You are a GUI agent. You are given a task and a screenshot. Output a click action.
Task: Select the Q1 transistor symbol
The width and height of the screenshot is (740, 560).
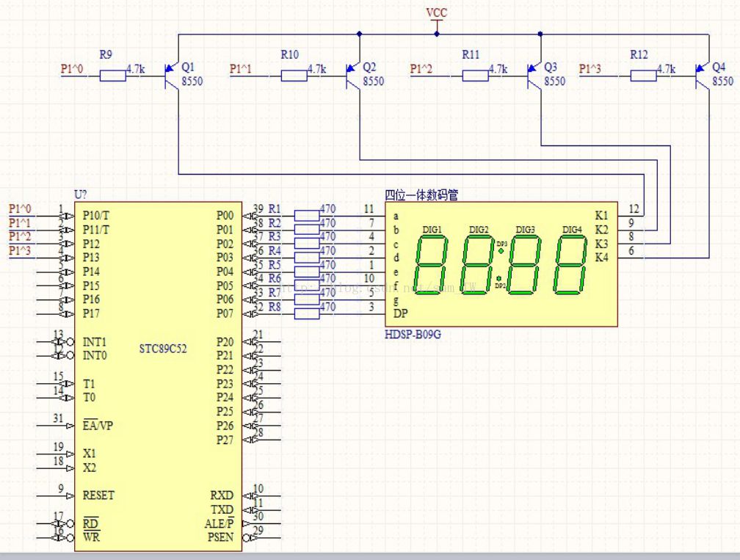[172, 76]
